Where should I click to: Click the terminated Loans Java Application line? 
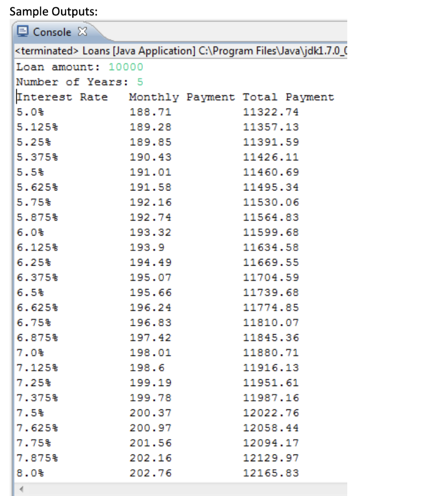(x=181, y=50)
